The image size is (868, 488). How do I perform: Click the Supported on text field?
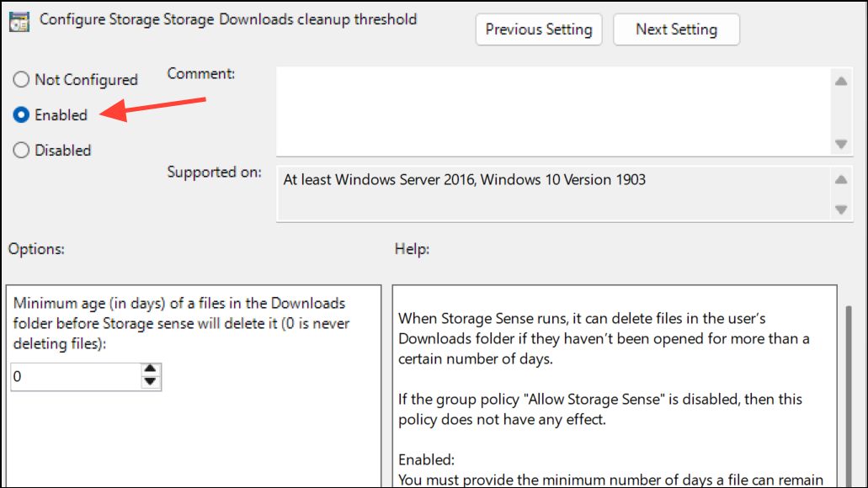click(551, 194)
